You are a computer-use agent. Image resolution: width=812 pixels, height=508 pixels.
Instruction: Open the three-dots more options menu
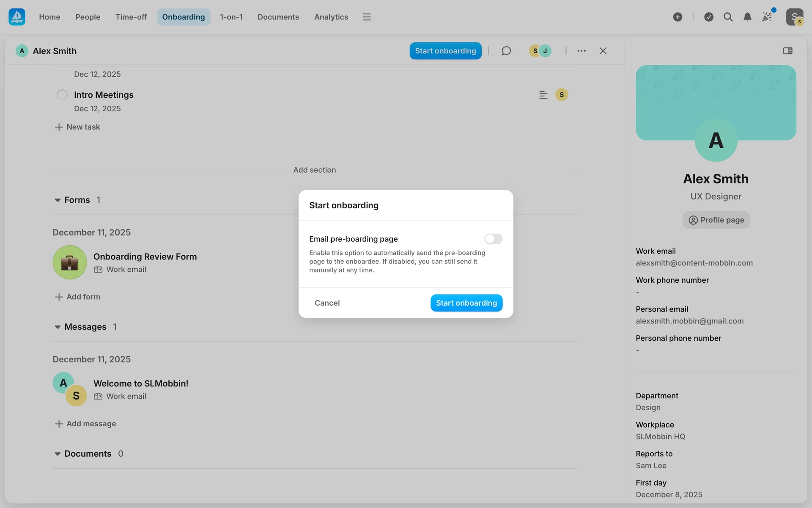pos(582,51)
